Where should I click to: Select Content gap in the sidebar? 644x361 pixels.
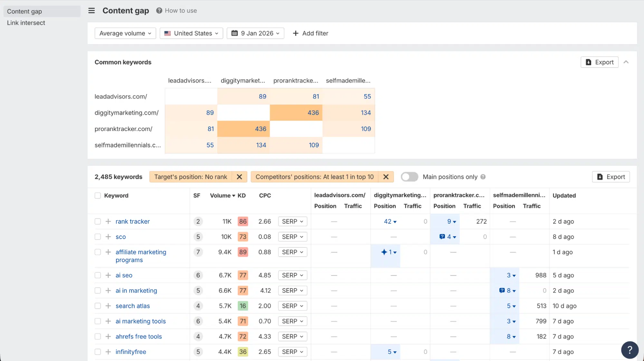click(x=24, y=11)
